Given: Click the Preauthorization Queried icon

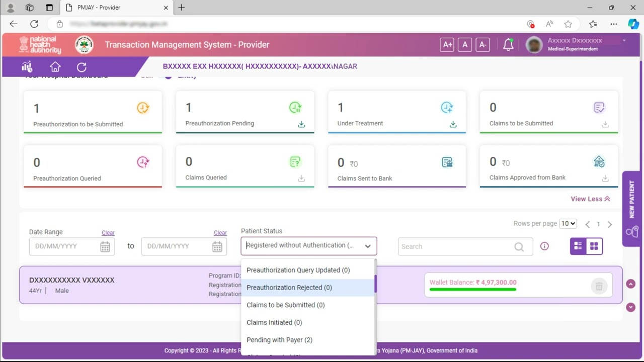Looking at the screenshot, I should 143,162.
